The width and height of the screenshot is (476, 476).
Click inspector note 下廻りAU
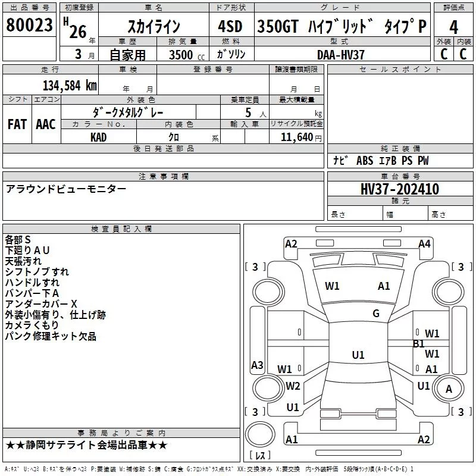[x=27, y=250]
